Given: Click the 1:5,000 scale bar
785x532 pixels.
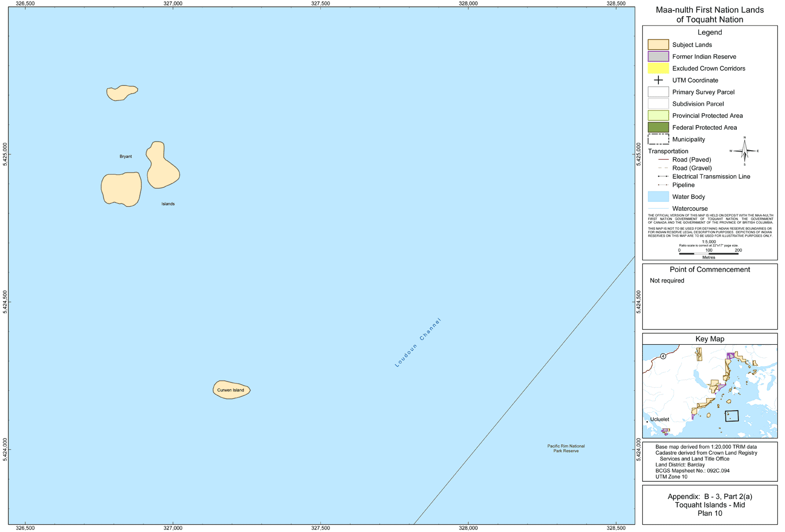Looking at the screenshot, I should point(709,253).
